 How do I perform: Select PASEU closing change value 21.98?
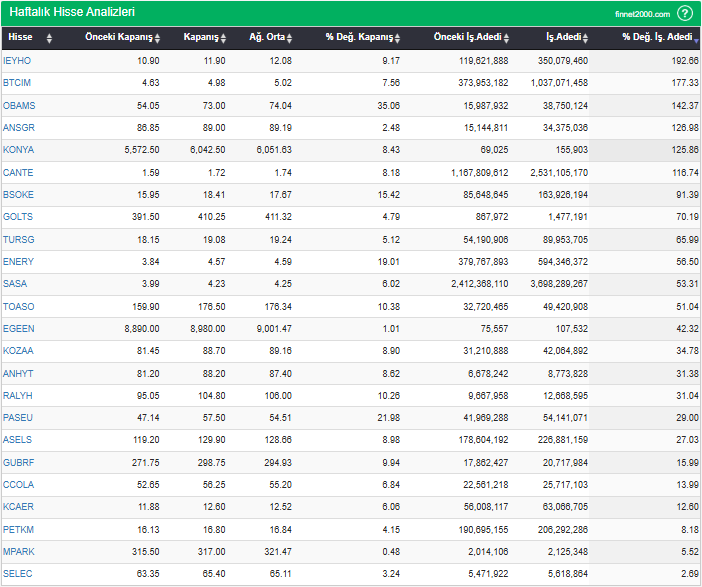[x=389, y=418]
